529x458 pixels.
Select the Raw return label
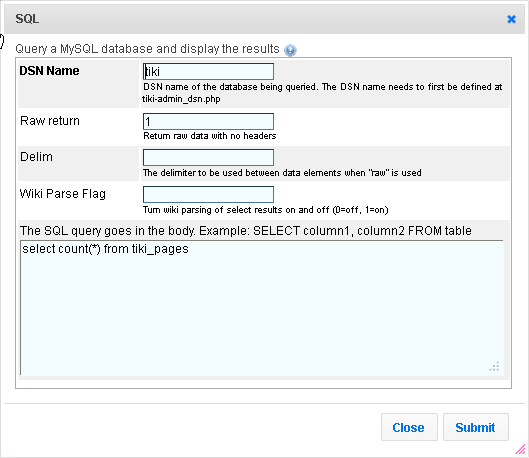[x=50, y=121]
